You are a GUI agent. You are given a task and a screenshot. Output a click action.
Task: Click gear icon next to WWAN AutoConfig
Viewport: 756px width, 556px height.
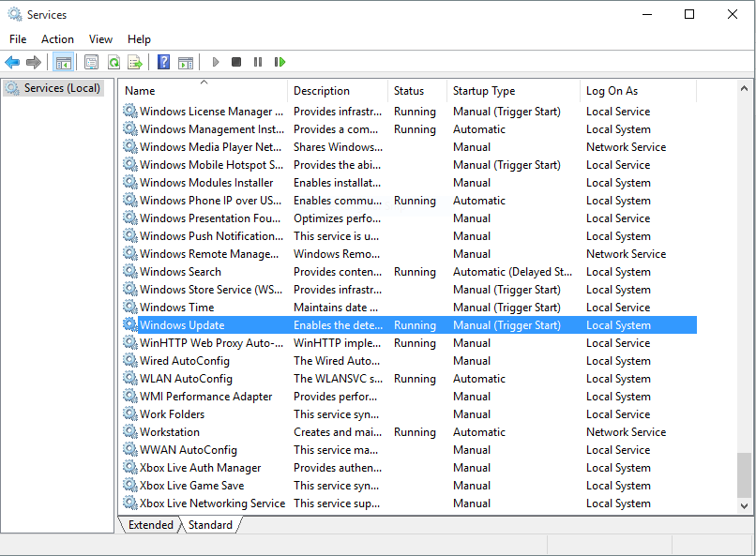(x=130, y=449)
